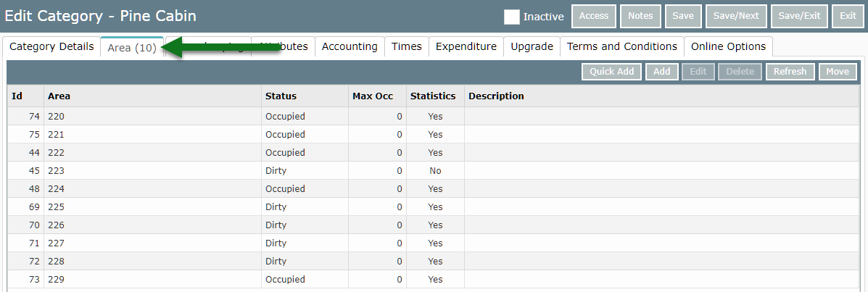
Task: Open the Accounting tab
Action: coord(350,46)
